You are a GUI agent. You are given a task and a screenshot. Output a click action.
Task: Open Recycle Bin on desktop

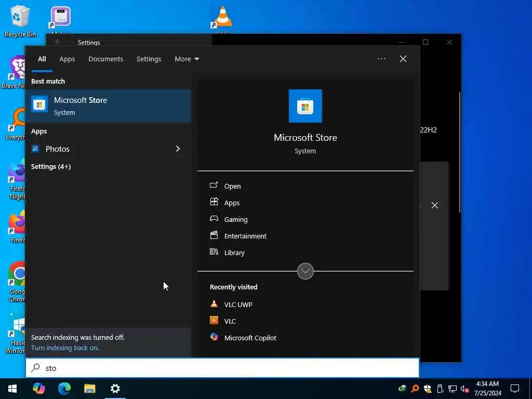[x=20, y=21]
